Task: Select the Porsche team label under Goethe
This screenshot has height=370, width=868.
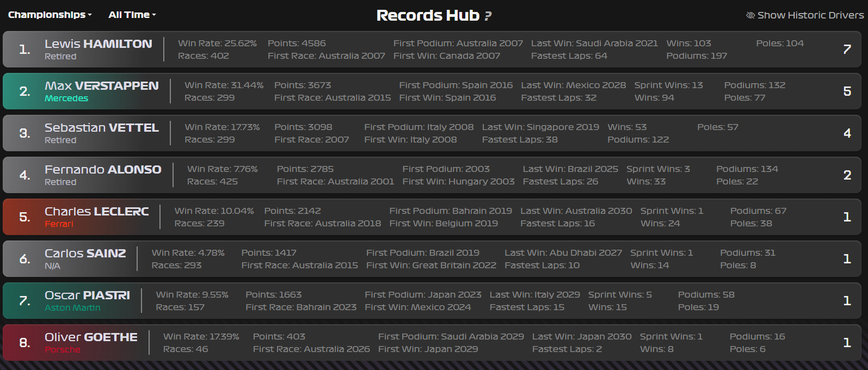Action: [63, 350]
